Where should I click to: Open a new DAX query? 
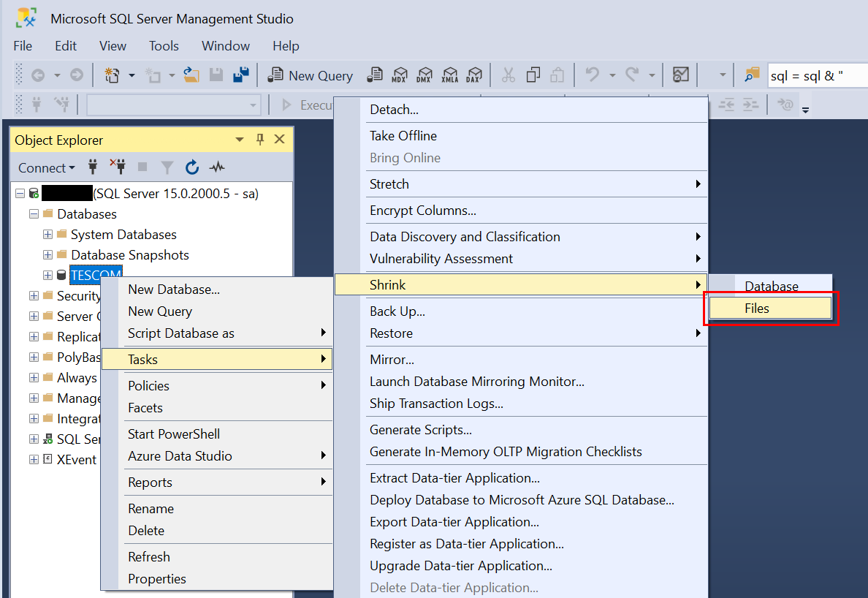tap(474, 75)
